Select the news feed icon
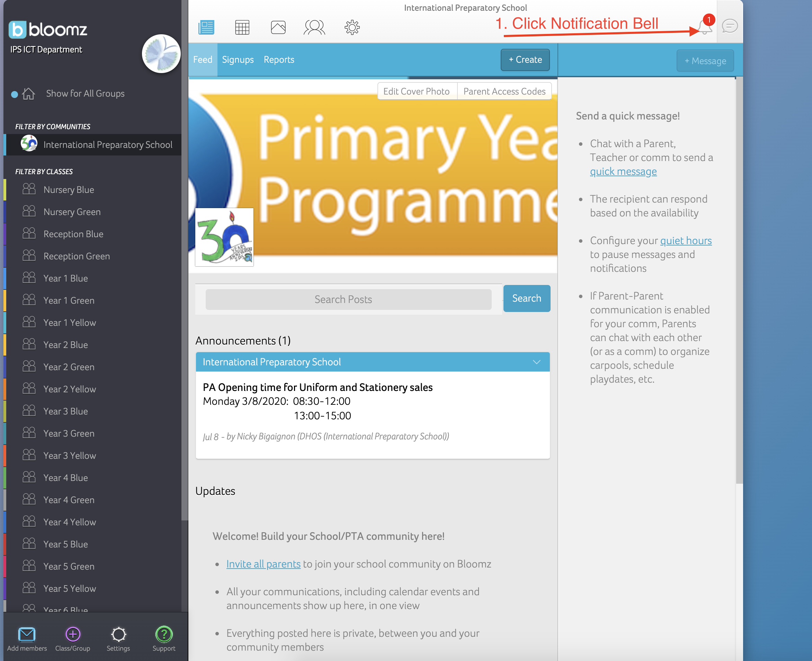 206,27
